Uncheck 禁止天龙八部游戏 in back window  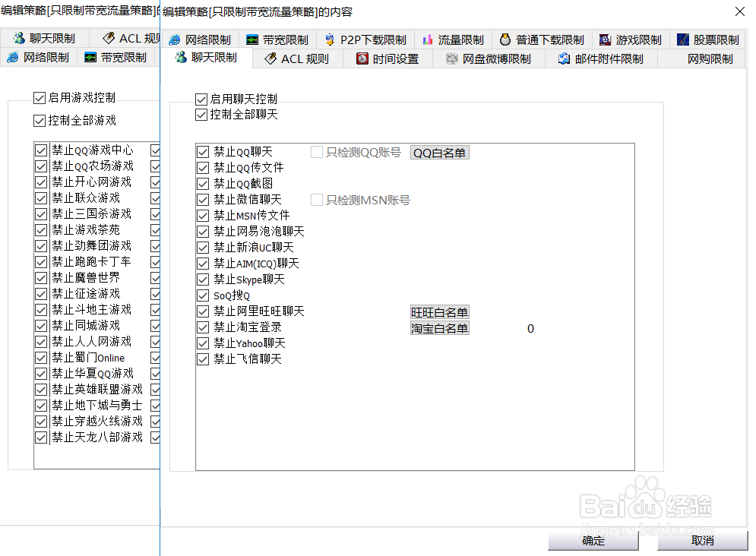pyautogui.click(x=41, y=438)
